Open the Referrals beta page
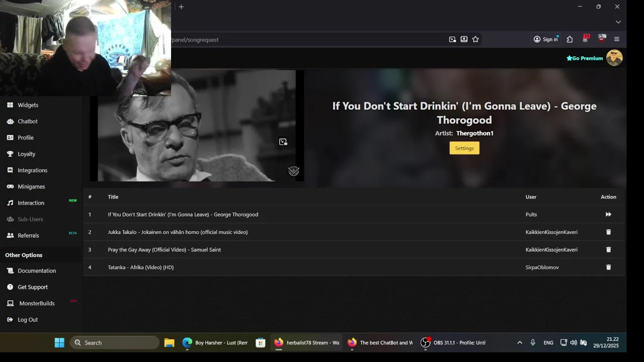 click(28, 235)
